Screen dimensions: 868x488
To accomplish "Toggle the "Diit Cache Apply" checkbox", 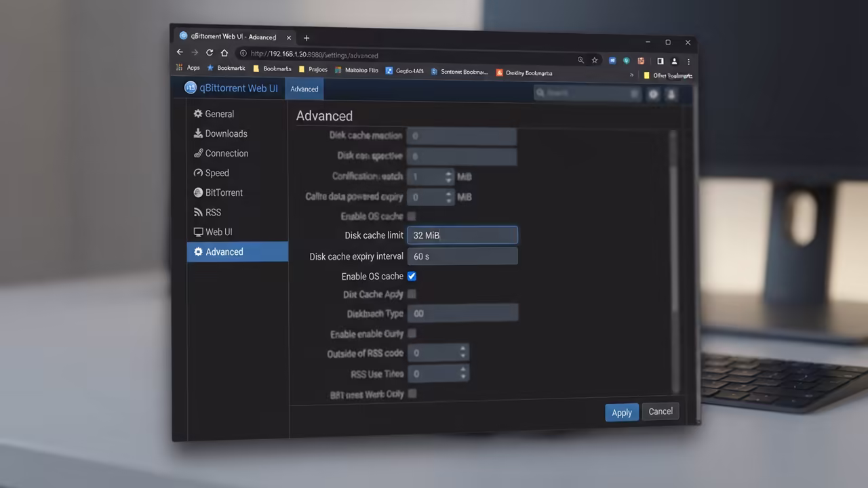I will coord(412,294).
